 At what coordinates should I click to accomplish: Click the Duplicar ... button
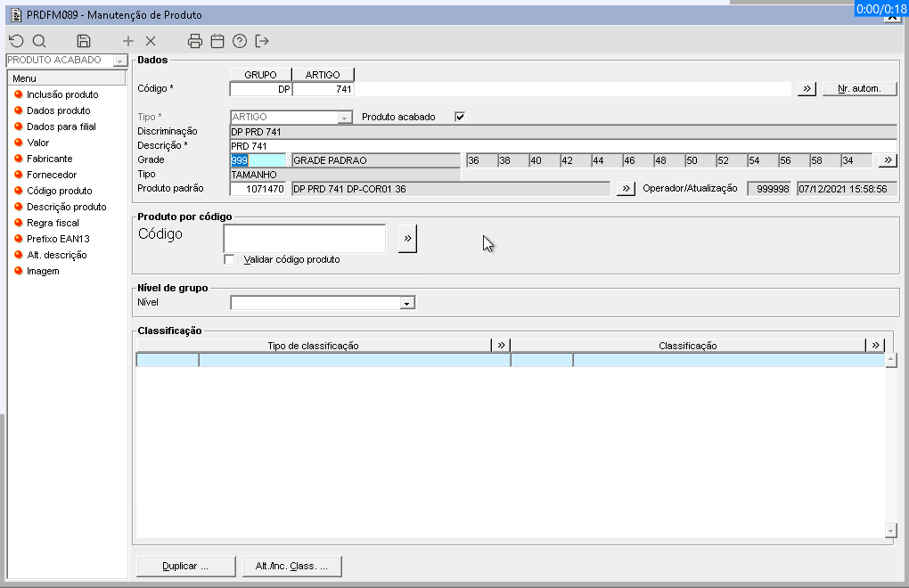tap(185, 566)
